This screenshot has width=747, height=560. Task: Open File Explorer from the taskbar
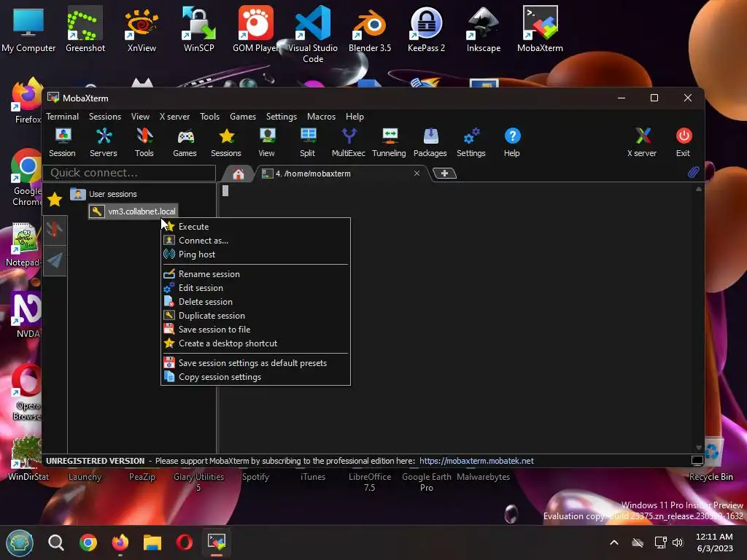152,542
